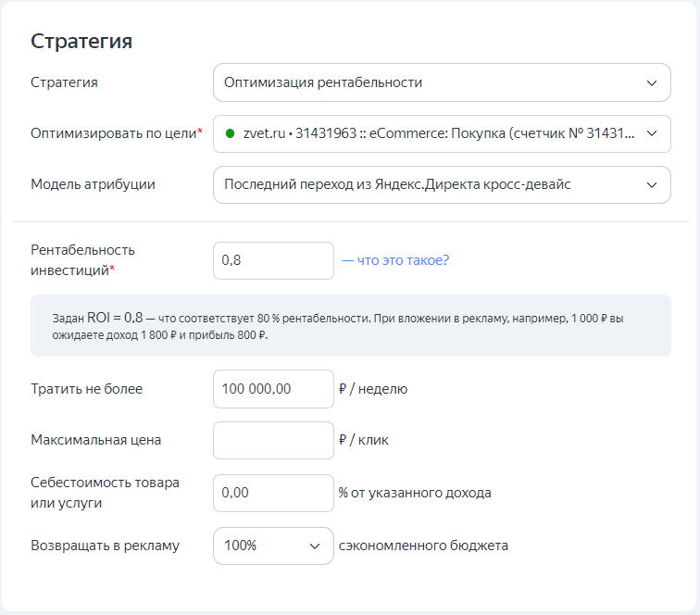Click the empty Максимальная цена per click field

click(x=273, y=440)
